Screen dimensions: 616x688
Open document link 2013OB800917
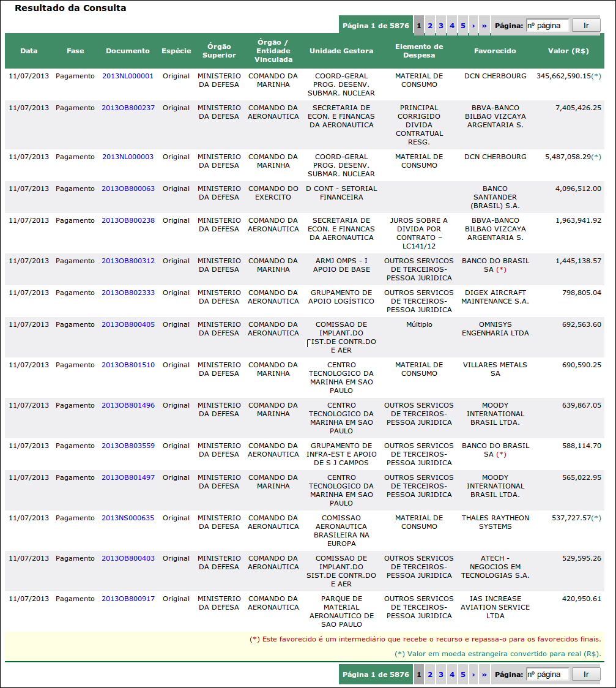click(128, 599)
